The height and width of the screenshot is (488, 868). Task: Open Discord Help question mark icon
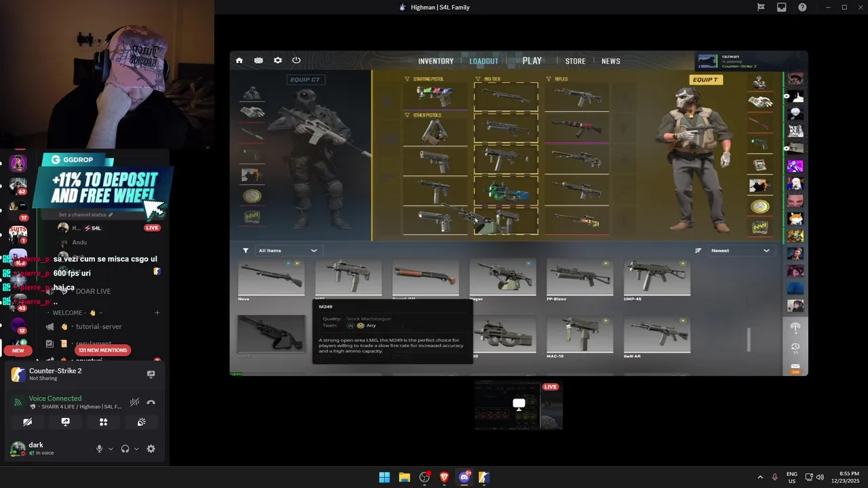[802, 7]
